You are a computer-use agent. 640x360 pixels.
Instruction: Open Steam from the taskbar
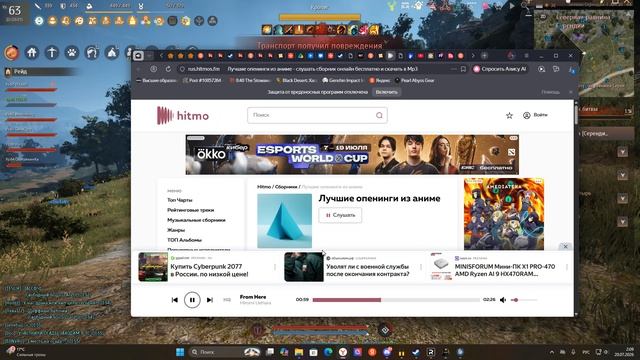pos(416,352)
